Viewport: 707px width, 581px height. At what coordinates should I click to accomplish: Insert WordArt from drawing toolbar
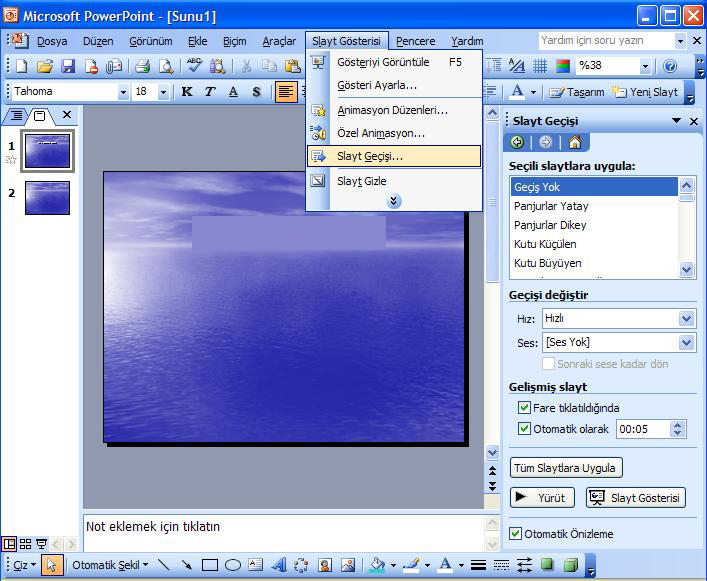[x=279, y=565]
